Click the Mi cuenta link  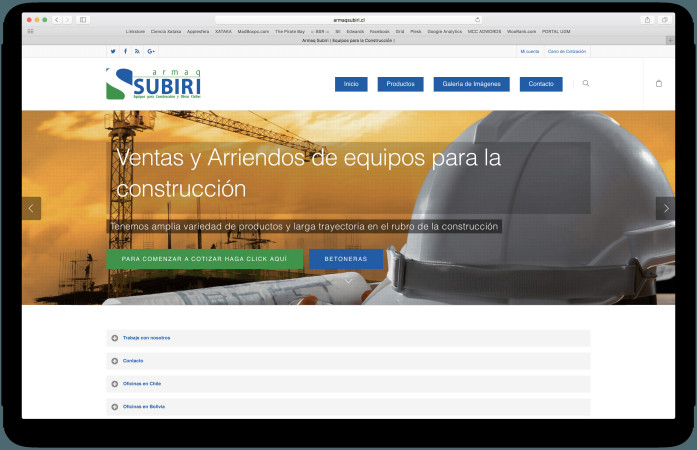tap(530, 52)
